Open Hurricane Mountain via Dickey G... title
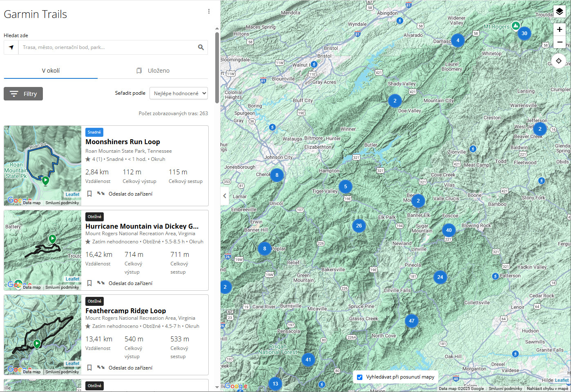The width and height of the screenshot is (571, 392). tap(142, 226)
